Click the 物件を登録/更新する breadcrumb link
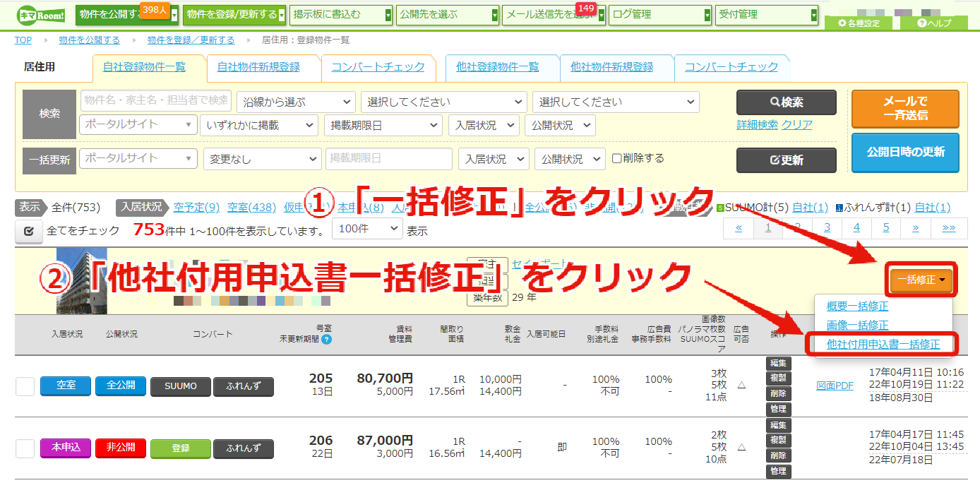 191,40
